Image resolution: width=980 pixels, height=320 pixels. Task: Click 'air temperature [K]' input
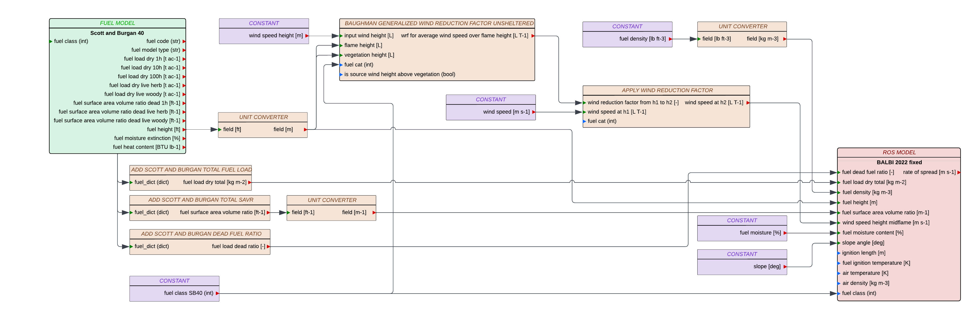[x=865, y=273]
